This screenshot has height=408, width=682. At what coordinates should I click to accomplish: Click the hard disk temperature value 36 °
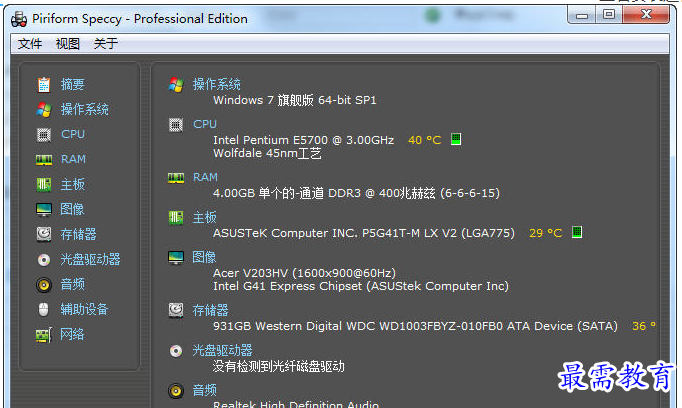tap(644, 326)
